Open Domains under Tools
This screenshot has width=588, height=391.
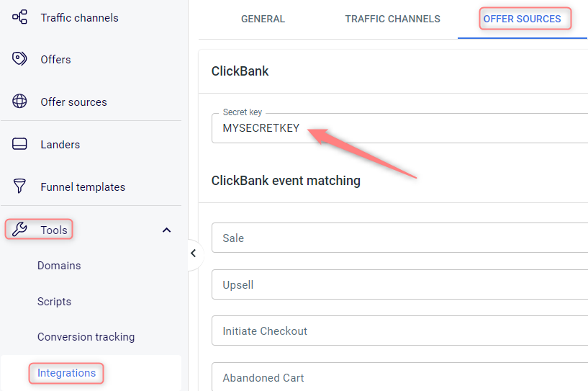pyautogui.click(x=59, y=266)
